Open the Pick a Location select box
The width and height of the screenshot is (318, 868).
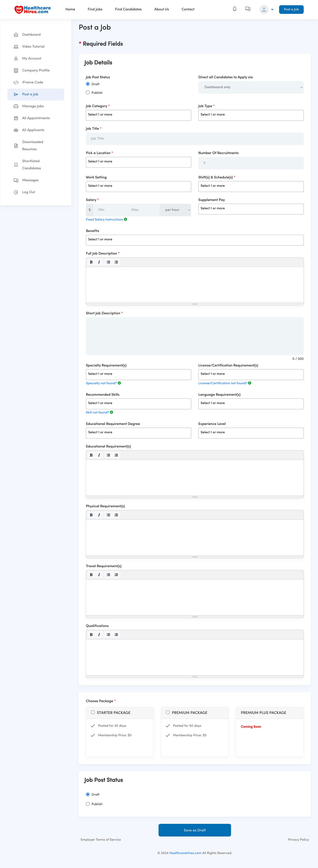pos(138,162)
